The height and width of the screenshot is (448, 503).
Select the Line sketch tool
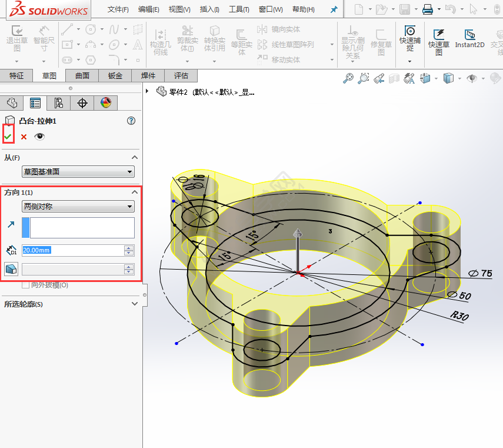(x=68, y=29)
